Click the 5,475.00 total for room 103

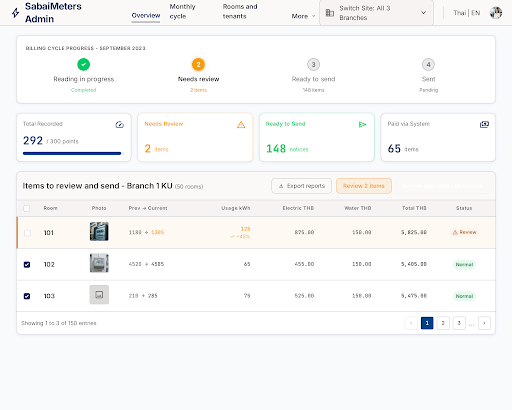[414, 296]
